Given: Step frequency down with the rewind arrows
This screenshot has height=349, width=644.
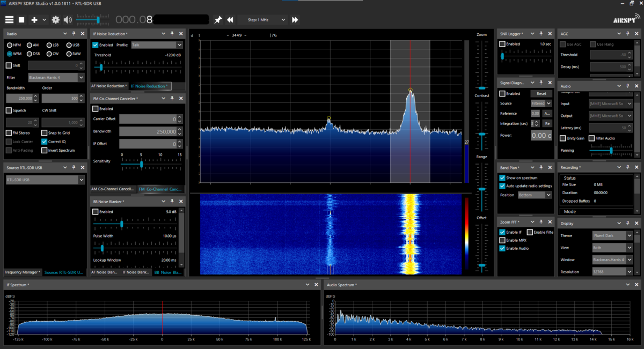Looking at the screenshot, I should [230, 20].
